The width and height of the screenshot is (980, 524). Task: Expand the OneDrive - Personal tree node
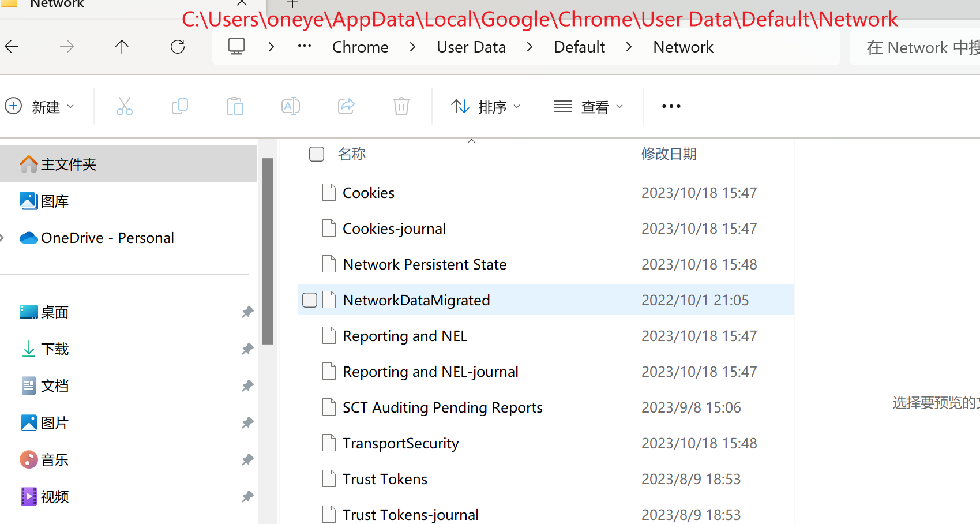[2, 238]
